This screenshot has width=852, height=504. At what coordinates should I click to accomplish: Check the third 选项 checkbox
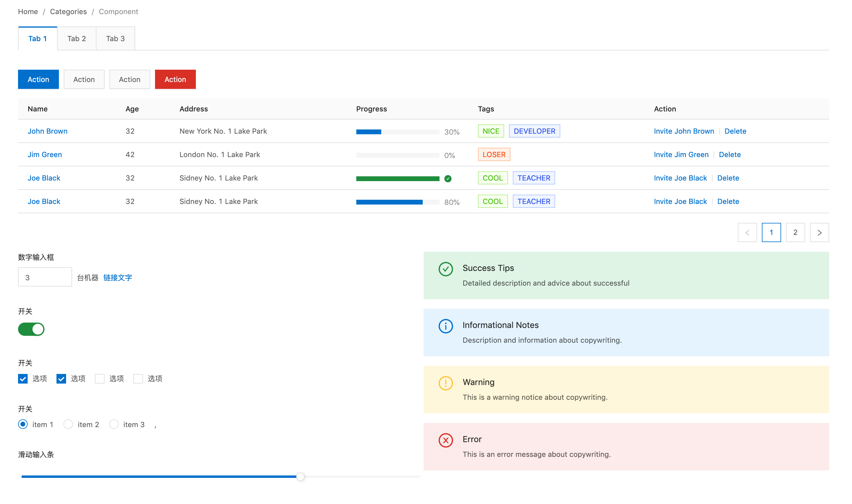(x=99, y=379)
